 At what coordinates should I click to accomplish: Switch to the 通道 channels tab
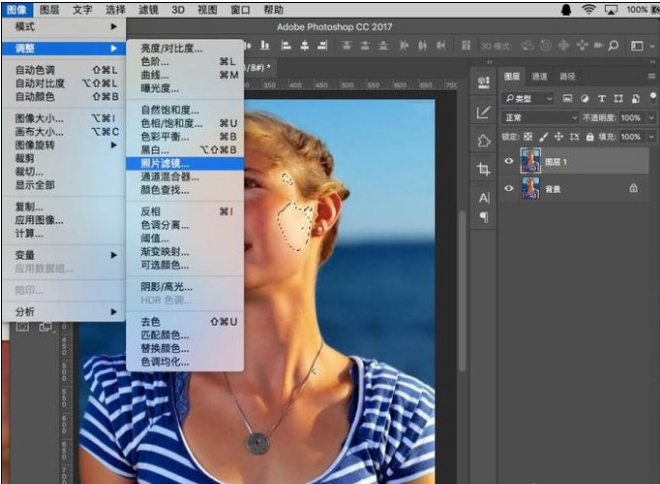[540, 76]
